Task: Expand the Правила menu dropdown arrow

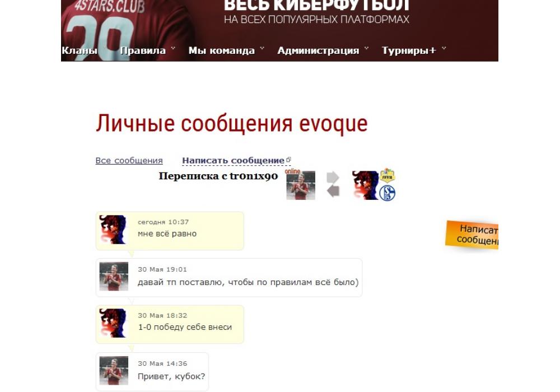Action: click(x=173, y=48)
